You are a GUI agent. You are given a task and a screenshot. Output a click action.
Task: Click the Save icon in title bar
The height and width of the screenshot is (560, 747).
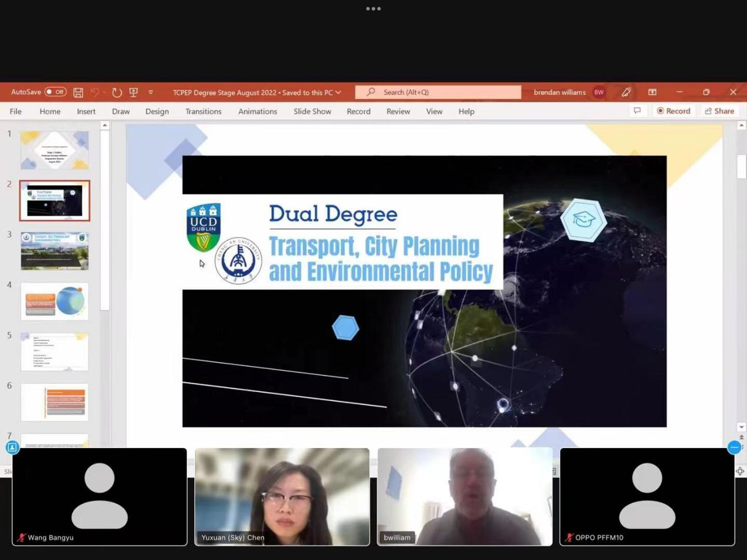[78, 93]
